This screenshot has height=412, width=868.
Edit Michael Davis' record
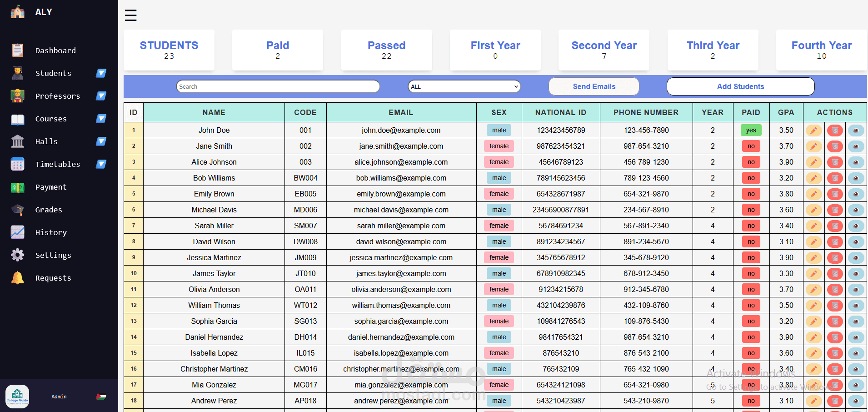tap(813, 210)
